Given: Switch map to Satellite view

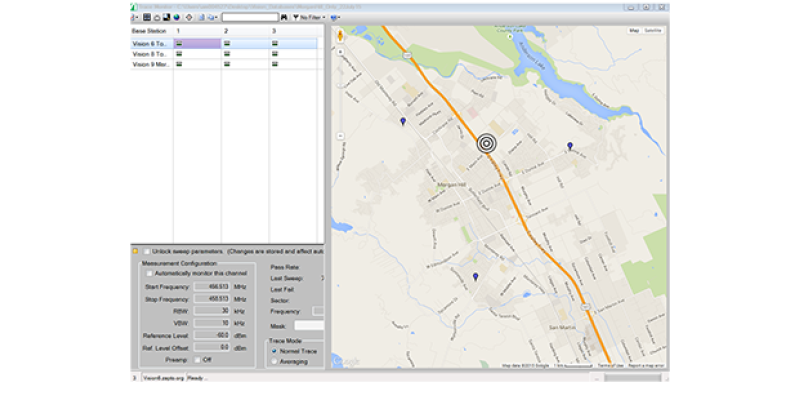Looking at the screenshot, I should 653,31.
